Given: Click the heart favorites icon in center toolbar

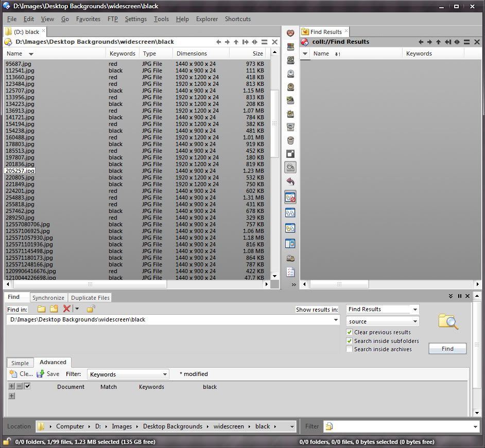Looking at the screenshot, I should pos(290,33).
